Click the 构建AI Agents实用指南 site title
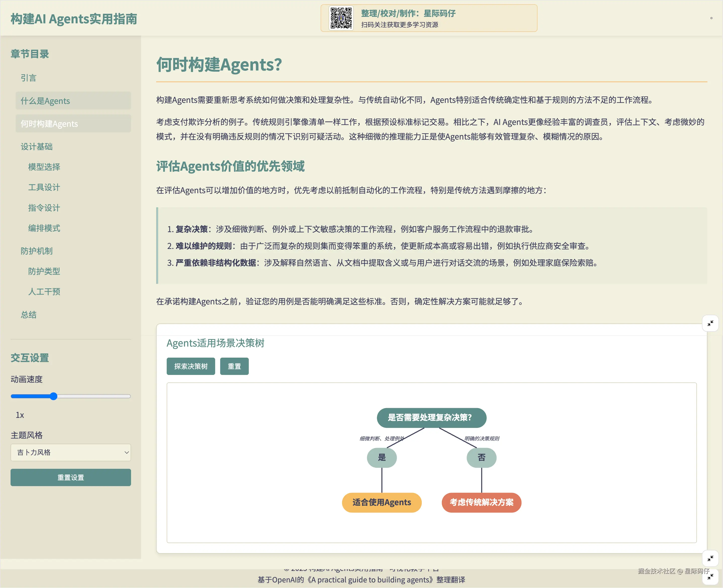This screenshot has width=723, height=588. coord(74,19)
